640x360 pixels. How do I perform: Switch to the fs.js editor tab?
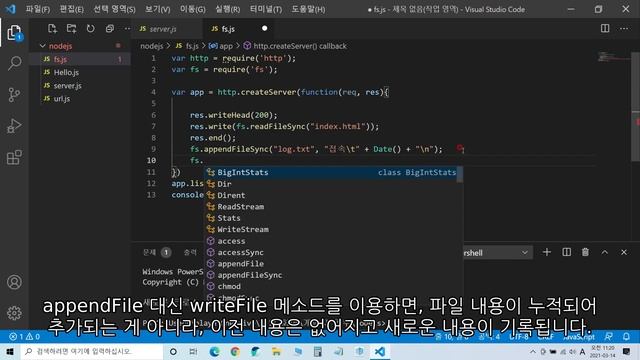[228, 29]
